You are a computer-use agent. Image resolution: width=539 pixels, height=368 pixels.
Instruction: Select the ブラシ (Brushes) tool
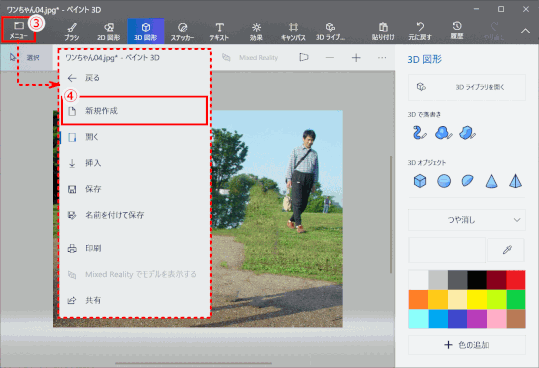[72, 31]
